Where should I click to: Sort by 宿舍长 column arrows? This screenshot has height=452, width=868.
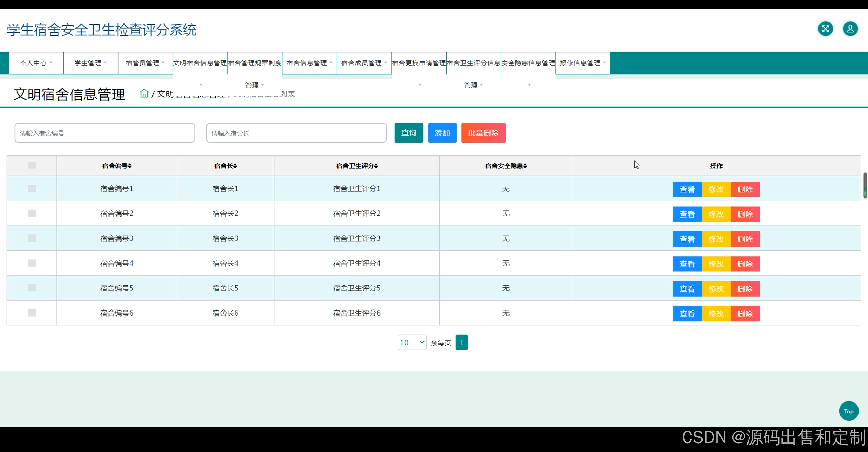[235, 166]
